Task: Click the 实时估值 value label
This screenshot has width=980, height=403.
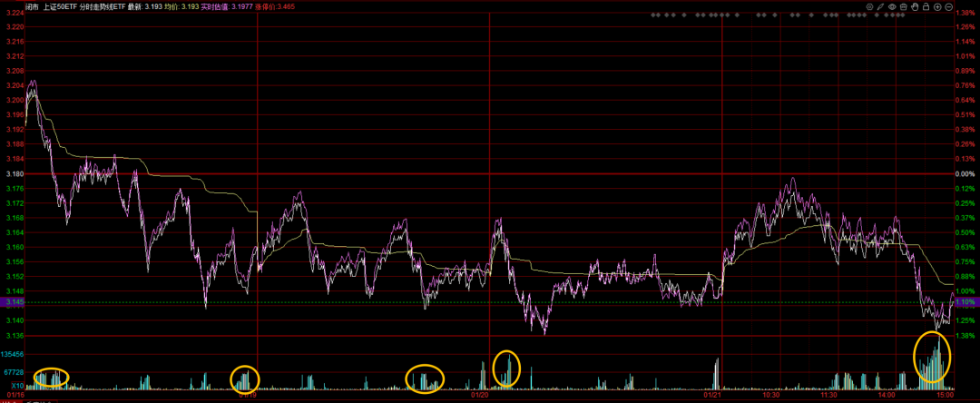Action: [x=213, y=6]
